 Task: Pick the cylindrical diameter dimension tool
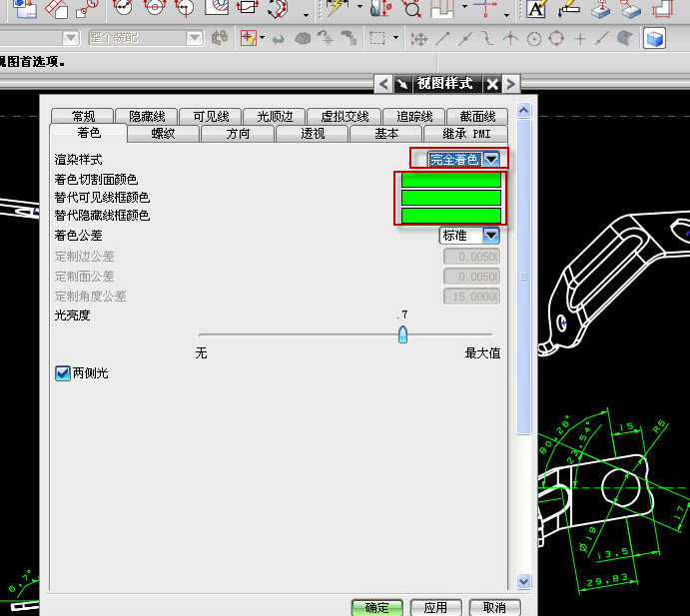tap(381, 8)
